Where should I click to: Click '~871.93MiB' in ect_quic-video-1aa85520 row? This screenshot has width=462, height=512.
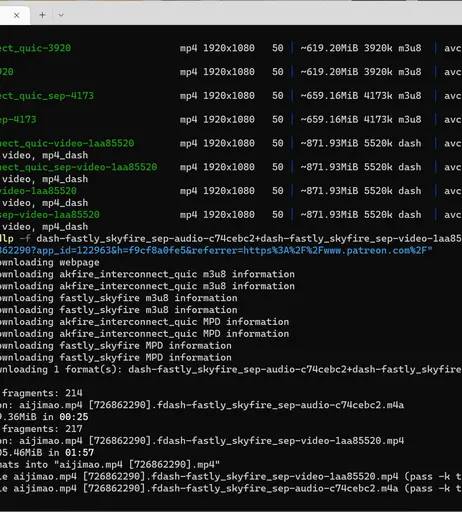coord(329,143)
